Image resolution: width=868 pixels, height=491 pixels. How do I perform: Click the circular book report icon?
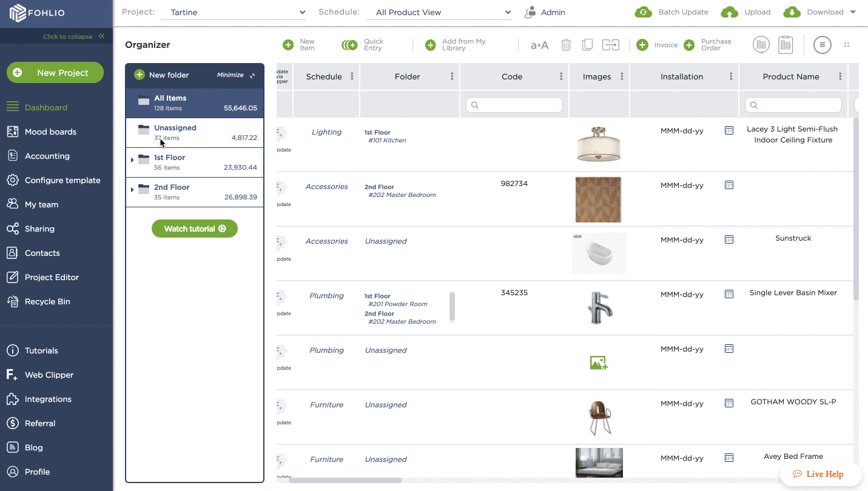point(761,45)
